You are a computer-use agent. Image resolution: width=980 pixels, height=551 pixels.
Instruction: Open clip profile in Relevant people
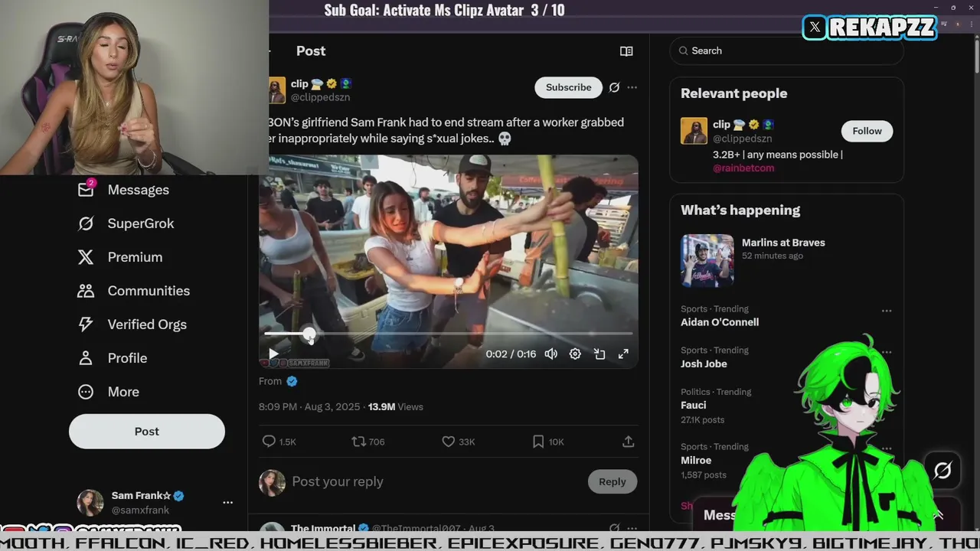tap(721, 124)
